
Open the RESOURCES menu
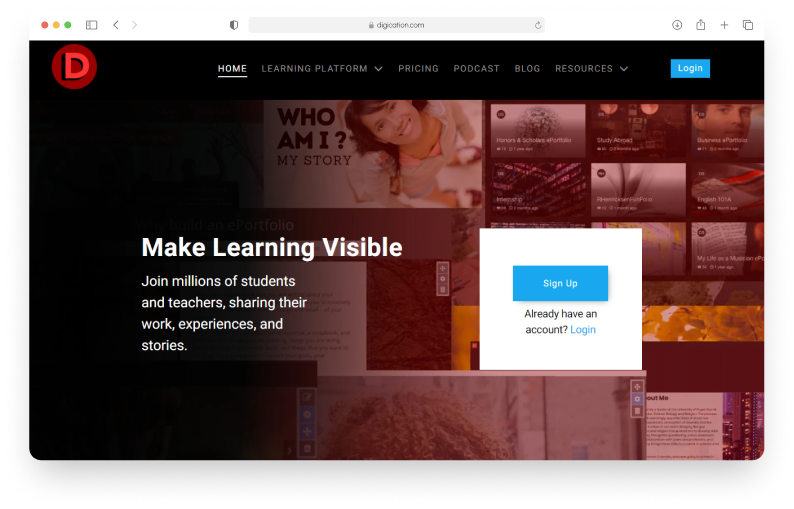pos(584,68)
